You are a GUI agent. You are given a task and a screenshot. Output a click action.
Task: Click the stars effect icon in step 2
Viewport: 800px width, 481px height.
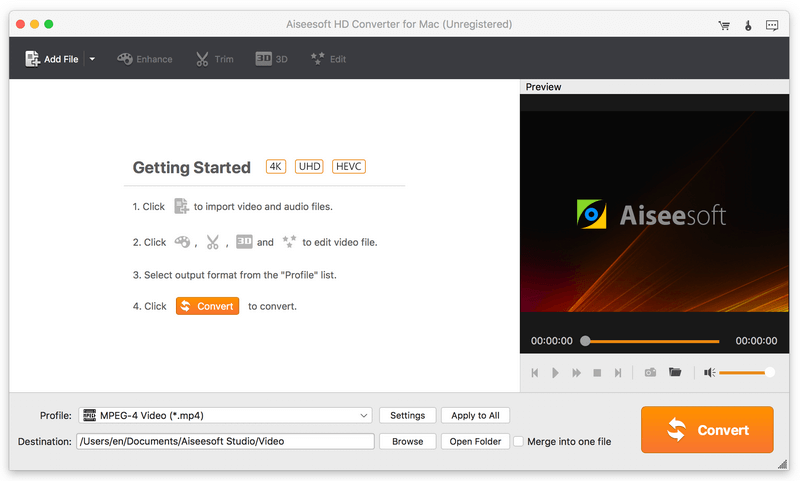[289, 241]
